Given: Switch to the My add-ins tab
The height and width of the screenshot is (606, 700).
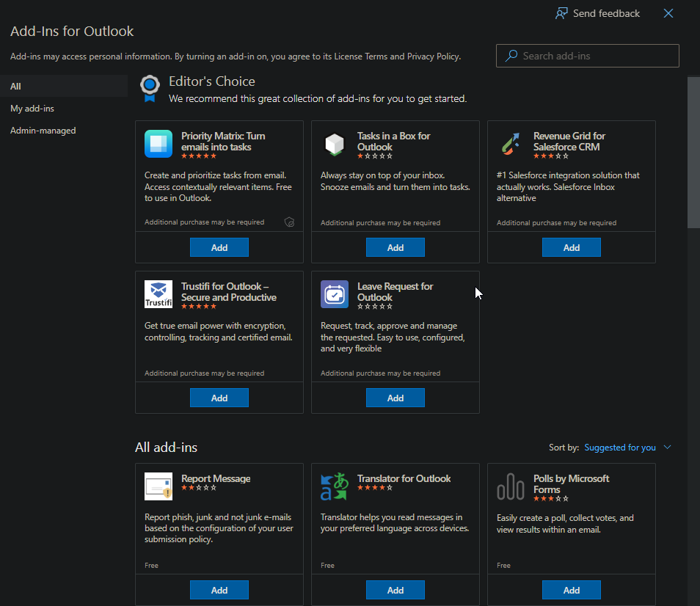Looking at the screenshot, I should [32, 108].
